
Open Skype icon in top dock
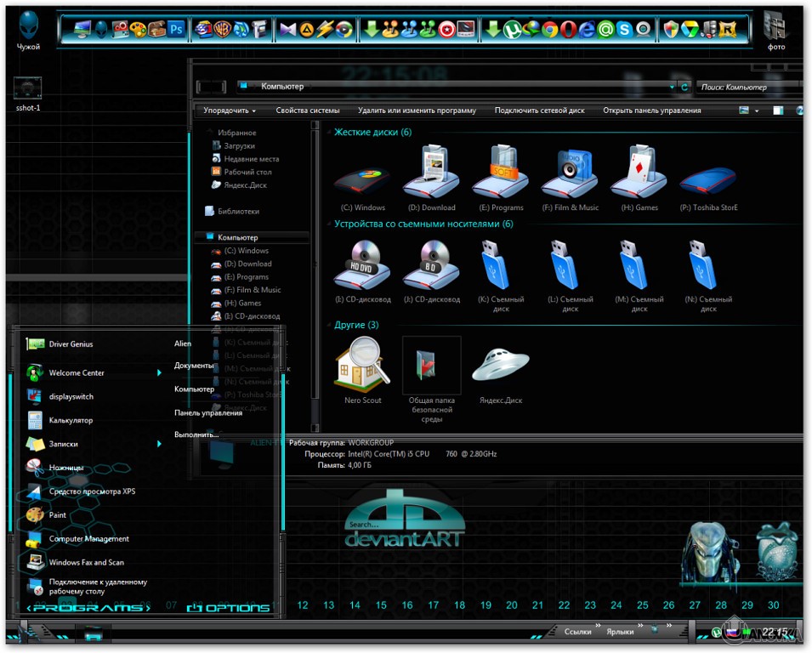point(624,30)
